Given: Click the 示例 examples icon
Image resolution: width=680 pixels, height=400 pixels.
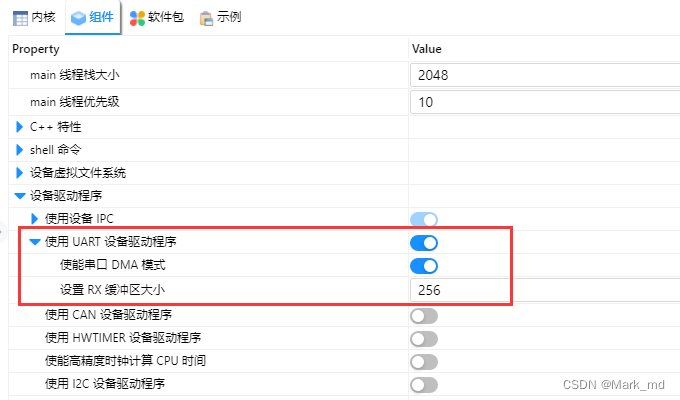Looking at the screenshot, I should (x=206, y=17).
